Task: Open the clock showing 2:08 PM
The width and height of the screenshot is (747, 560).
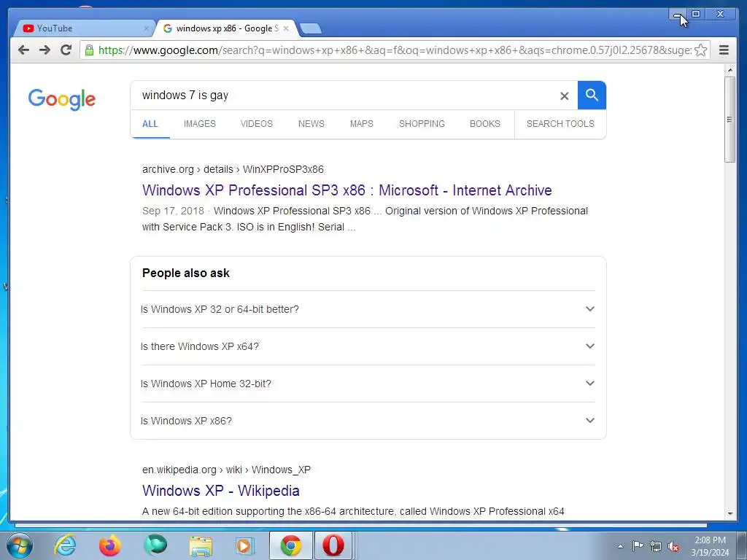Action: 710,546
